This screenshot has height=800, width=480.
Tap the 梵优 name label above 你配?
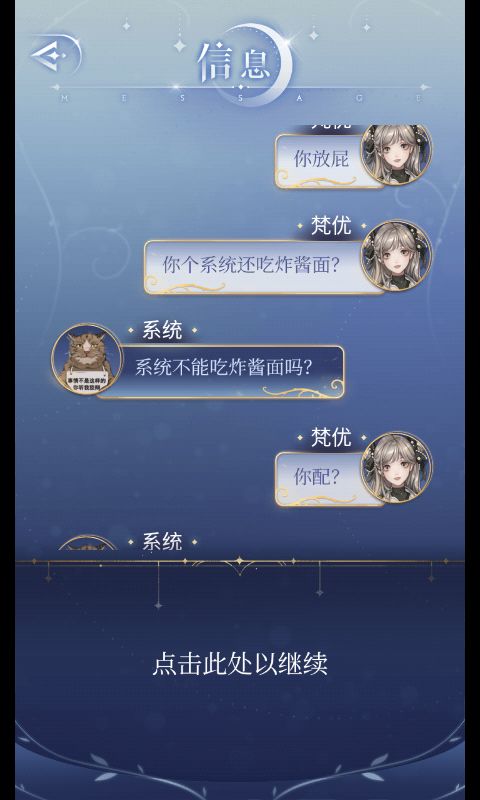[x=331, y=437]
